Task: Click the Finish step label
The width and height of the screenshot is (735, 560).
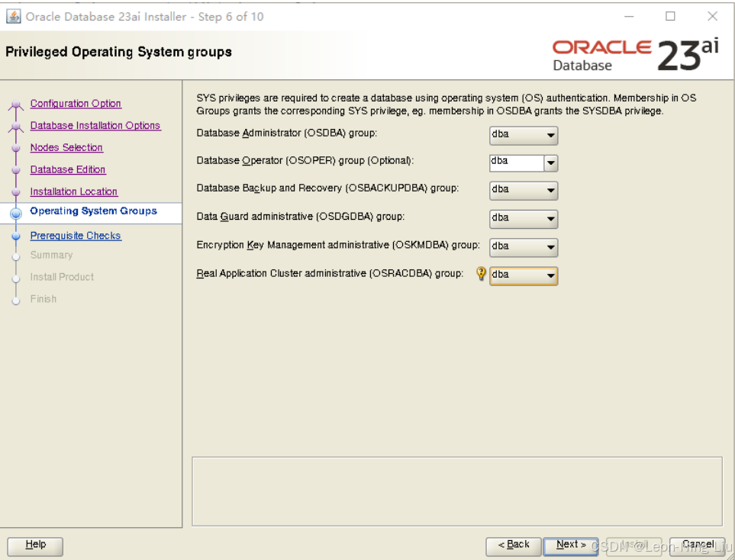Action: pos(44,299)
